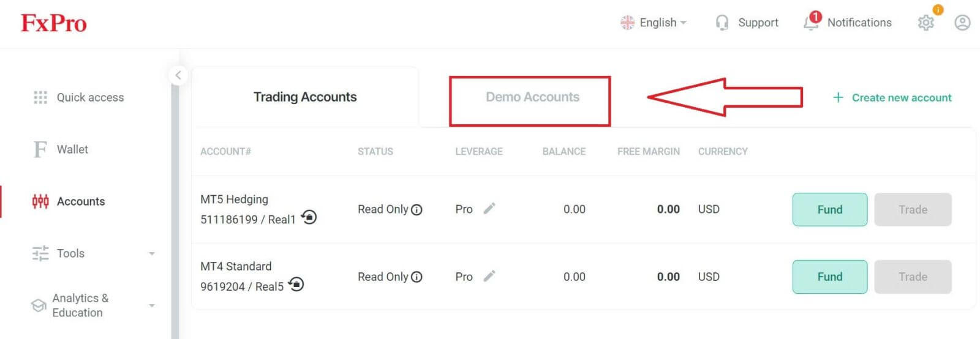Click USD currency in MT4 Standard row

[x=709, y=277]
